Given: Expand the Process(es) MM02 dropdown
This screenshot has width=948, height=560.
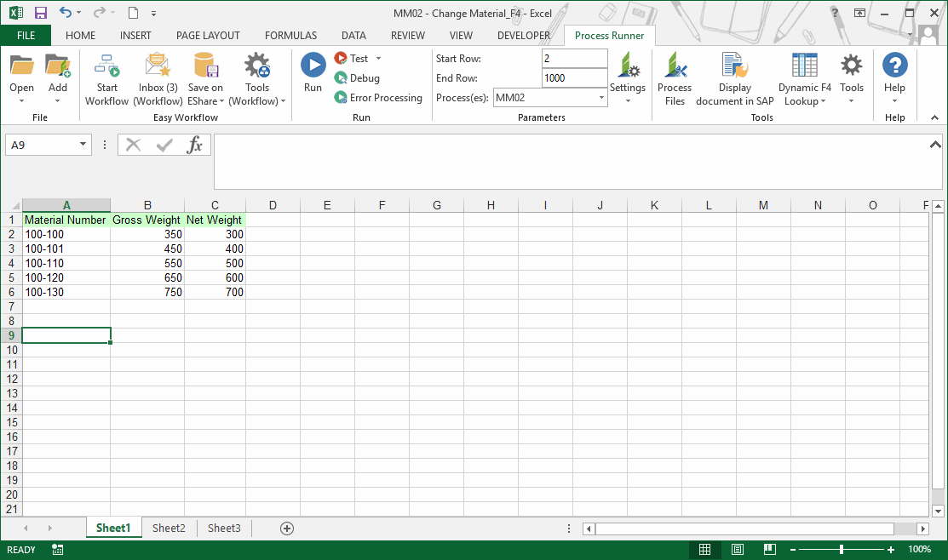Looking at the screenshot, I should tap(601, 98).
